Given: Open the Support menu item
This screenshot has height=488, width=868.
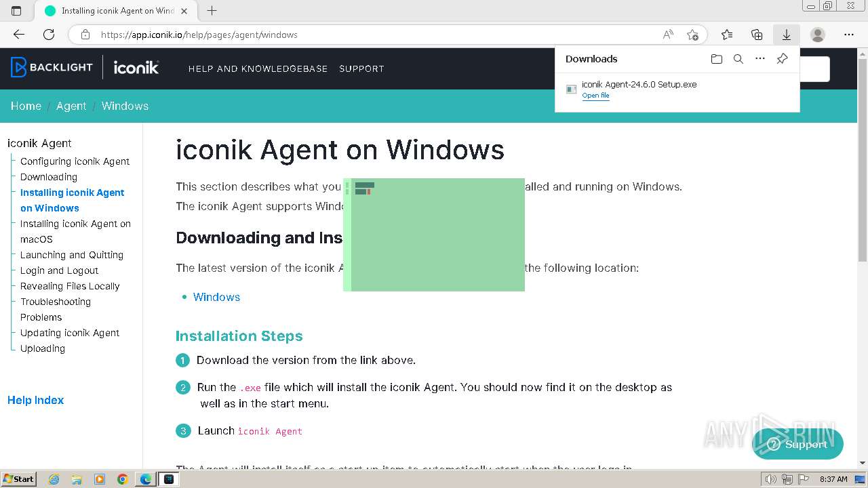Looking at the screenshot, I should click(361, 68).
